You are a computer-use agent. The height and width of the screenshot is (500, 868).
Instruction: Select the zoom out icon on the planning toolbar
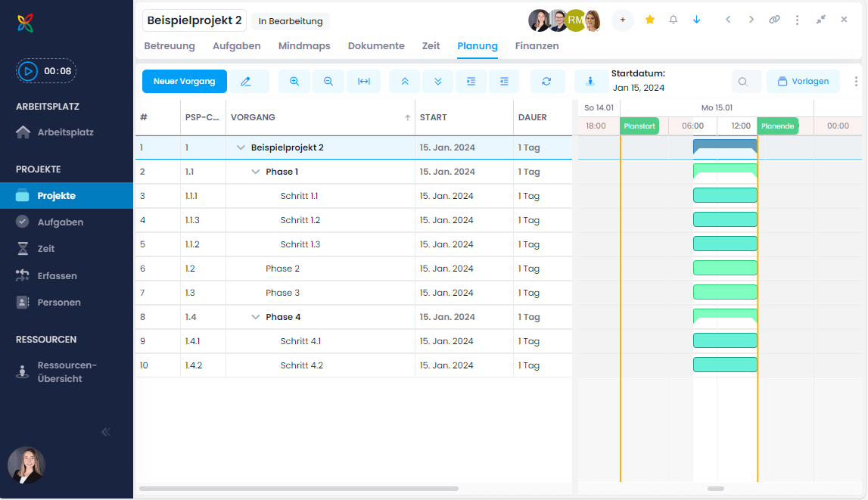(x=328, y=81)
